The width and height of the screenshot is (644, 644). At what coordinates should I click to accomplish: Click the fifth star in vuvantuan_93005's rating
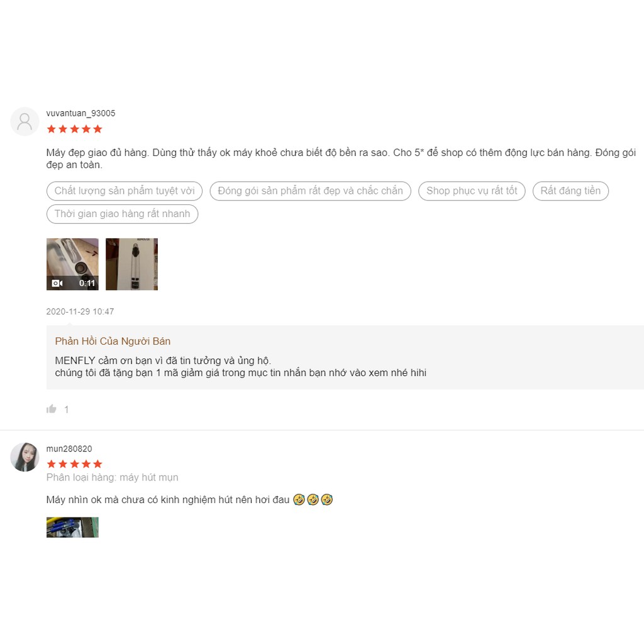click(x=97, y=129)
